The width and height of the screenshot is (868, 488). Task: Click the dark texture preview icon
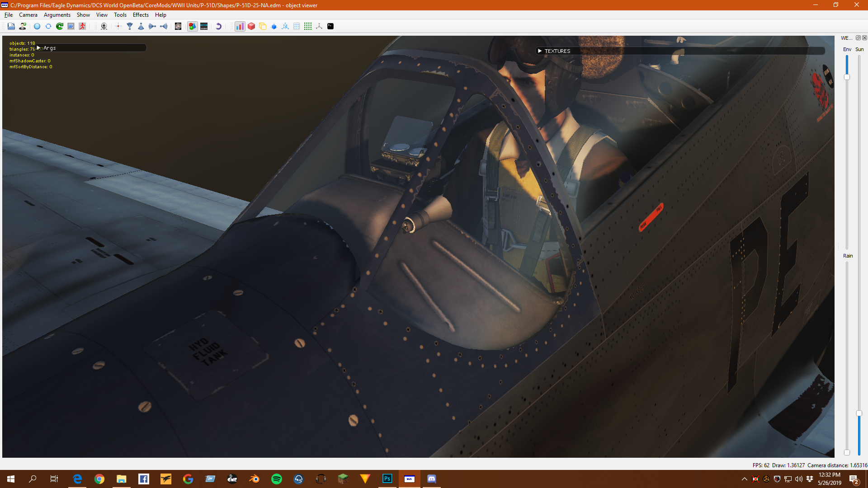(x=178, y=26)
